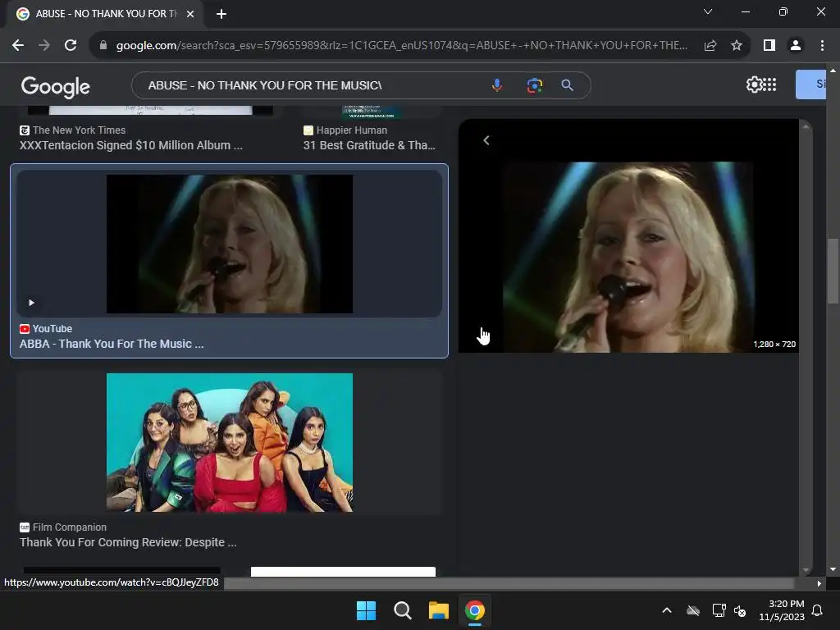
Task: Open the tab search dropdown
Action: coord(708,11)
